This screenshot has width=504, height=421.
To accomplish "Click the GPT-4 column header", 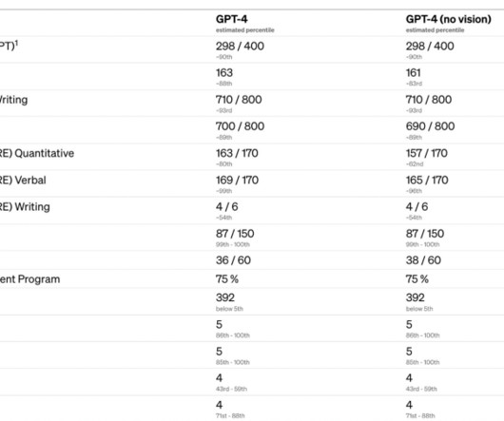I will [231, 19].
